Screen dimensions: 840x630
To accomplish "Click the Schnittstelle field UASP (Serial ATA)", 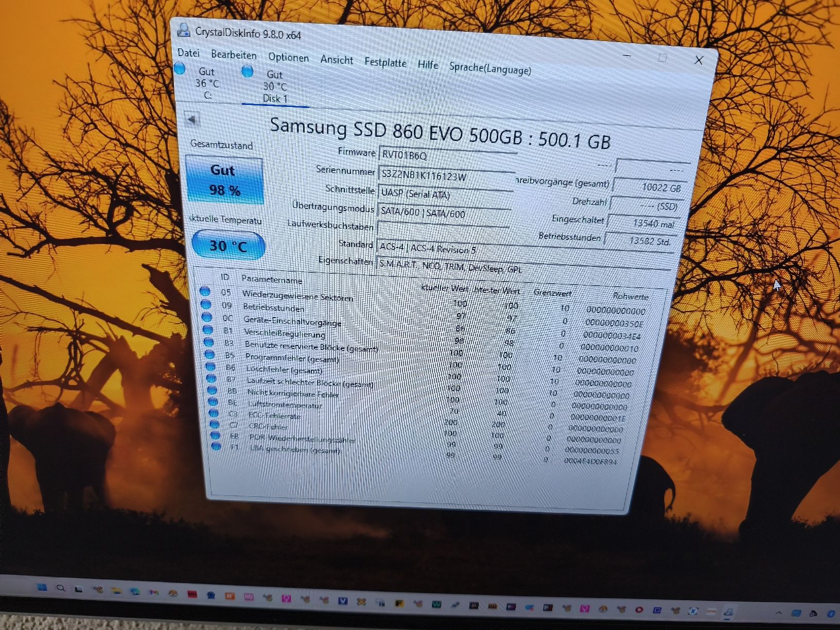I will pos(445,195).
